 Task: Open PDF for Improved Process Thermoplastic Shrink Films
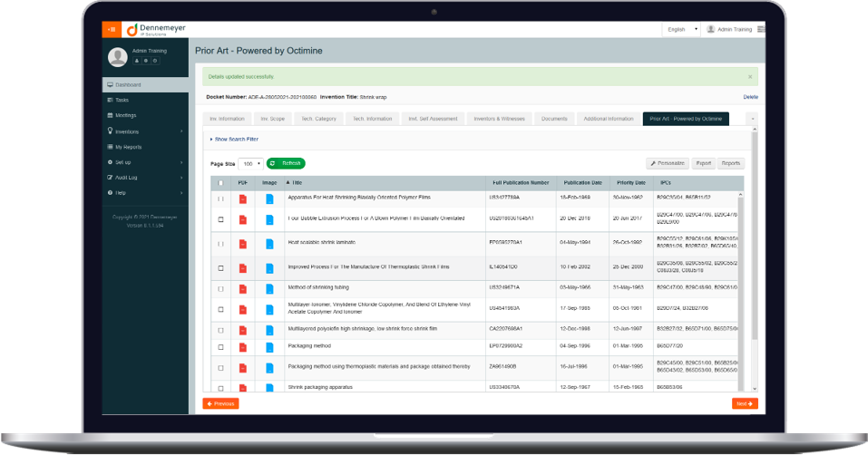point(242,268)
